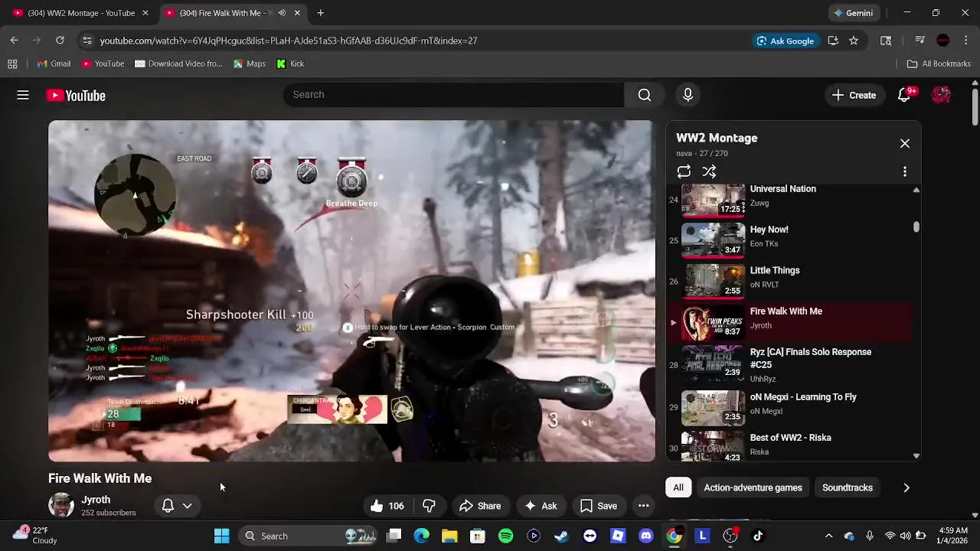980x551 pixels.
Task: Open Download Video bookmark
Action: (178, 64)
